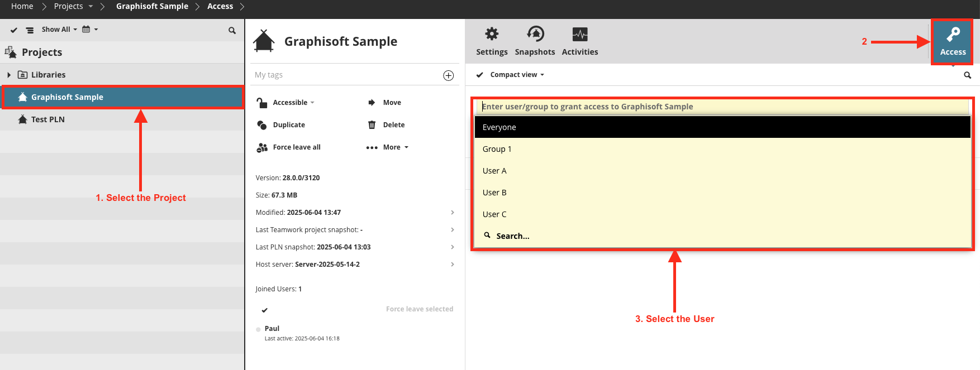The image size is (980, 370).
Task: Expand Last PLN snapshot chevron
Action: coord(452,247)
